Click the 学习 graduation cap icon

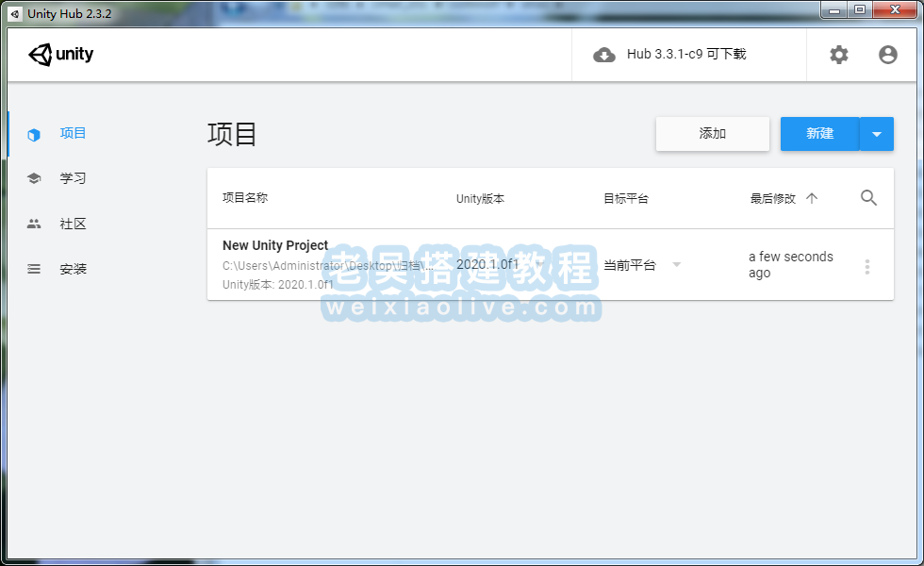[34, 177]
